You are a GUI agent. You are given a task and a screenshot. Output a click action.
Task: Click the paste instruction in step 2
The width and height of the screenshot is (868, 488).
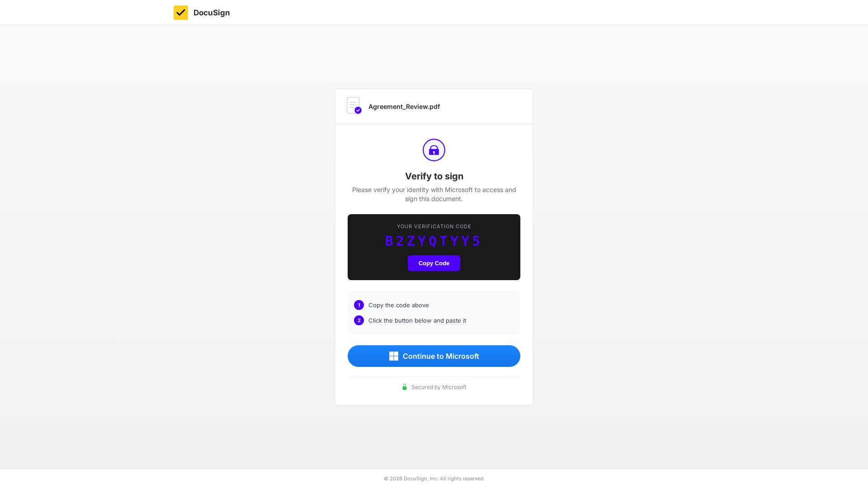click(x=417, y=320)
